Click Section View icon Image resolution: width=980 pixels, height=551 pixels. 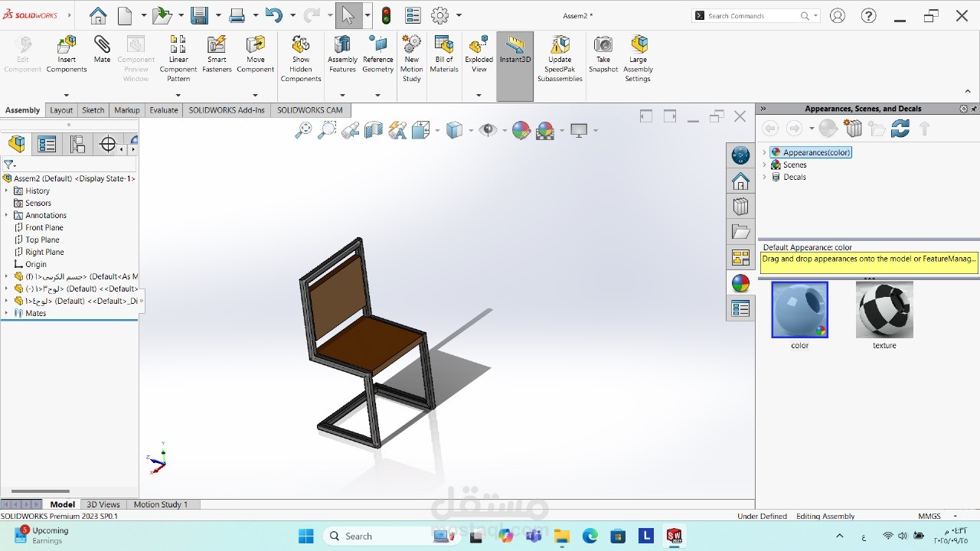[374, 130]
